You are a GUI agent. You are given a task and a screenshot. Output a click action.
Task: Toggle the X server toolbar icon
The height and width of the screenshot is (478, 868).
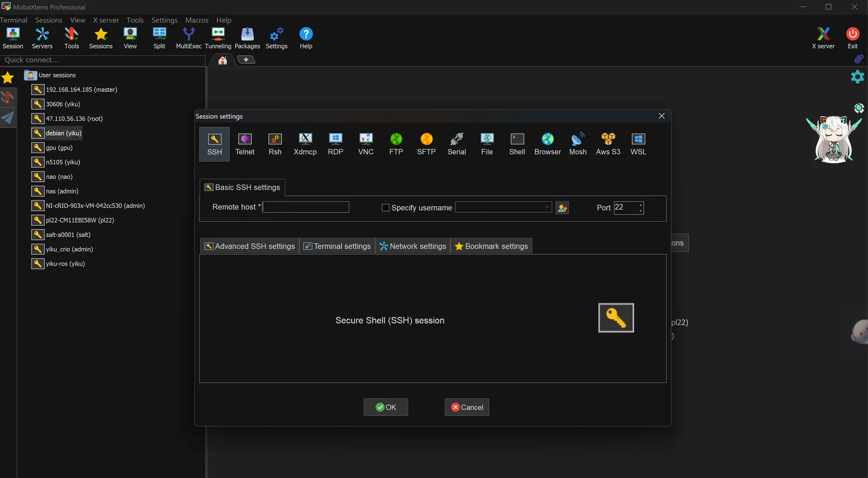(x=823, y=38)
